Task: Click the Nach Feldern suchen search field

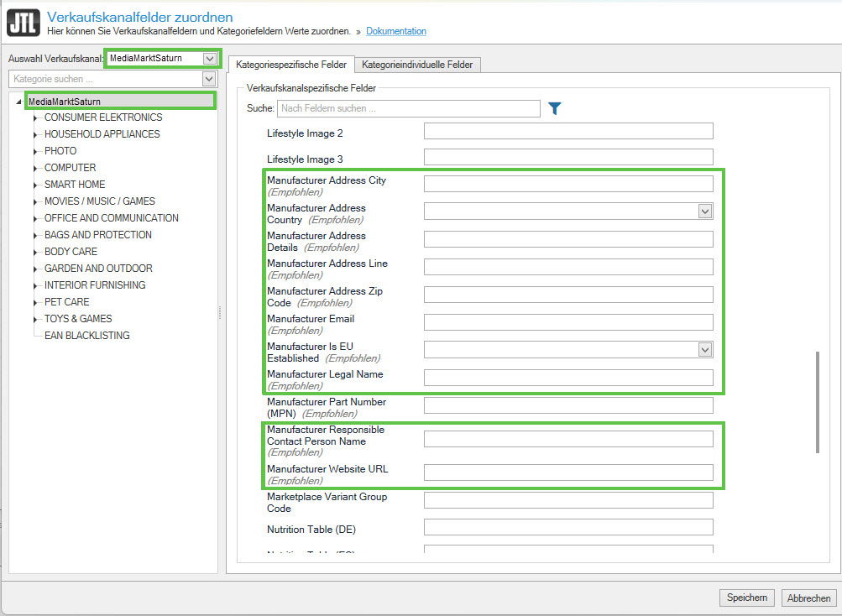Action: (x=408, y=108)
